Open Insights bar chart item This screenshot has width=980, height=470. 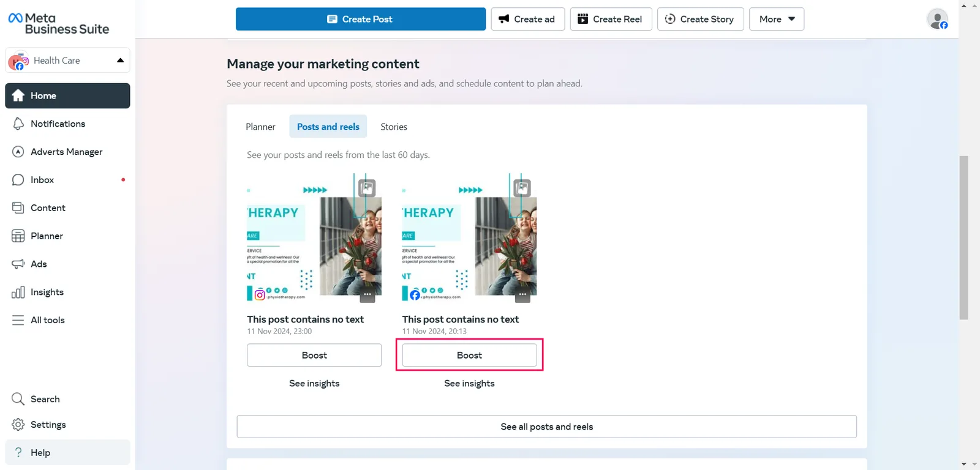67,292
